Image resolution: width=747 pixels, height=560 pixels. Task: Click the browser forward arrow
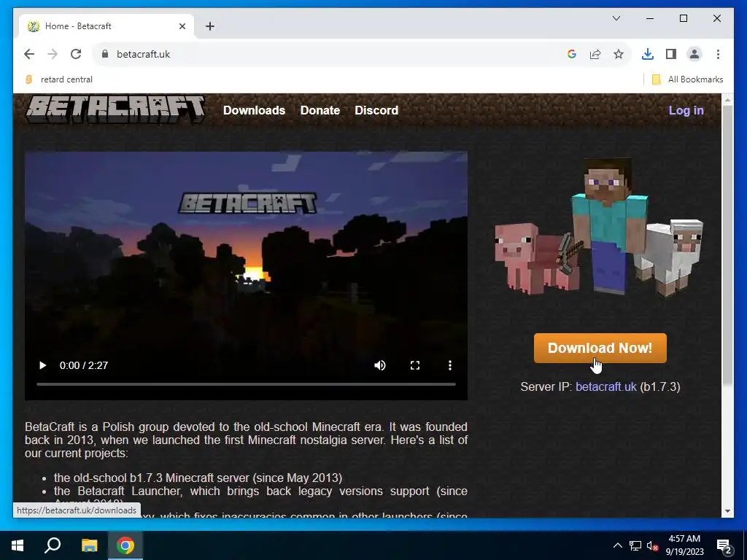pos(53,54)
